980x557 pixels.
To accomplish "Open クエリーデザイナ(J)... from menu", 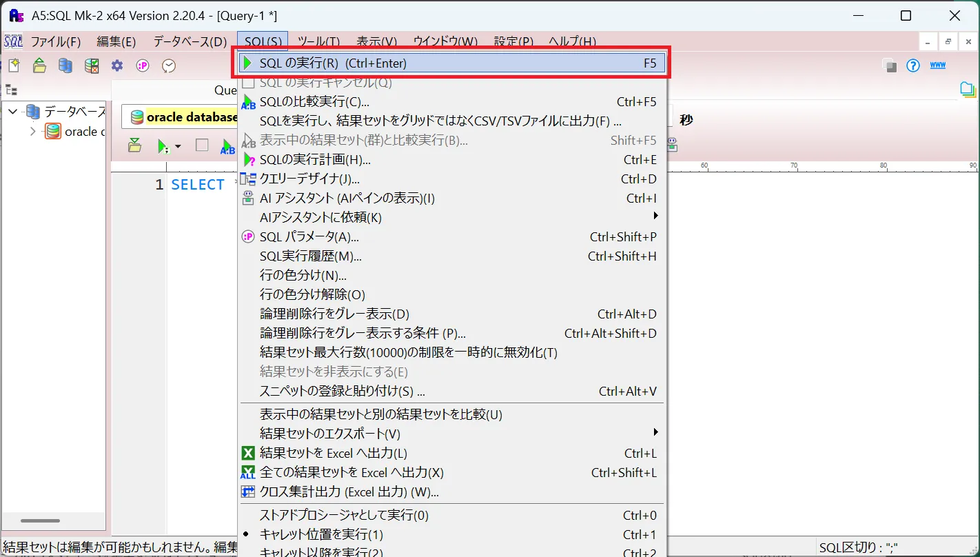I will (x=451, y=179).
